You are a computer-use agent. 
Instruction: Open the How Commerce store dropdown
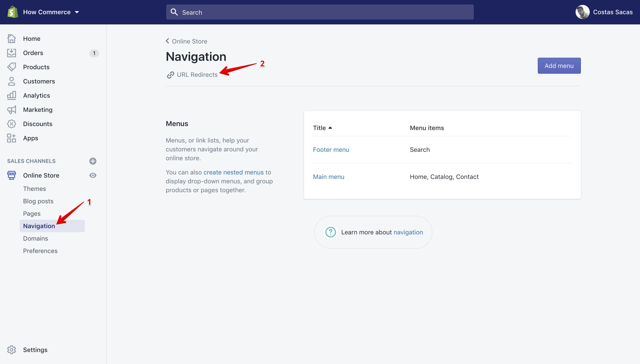[51, 12]
